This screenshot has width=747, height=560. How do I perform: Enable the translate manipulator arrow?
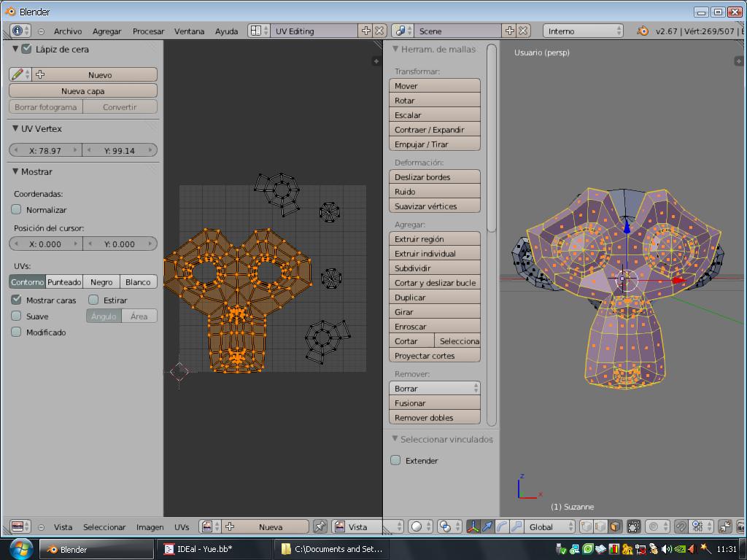click(487, 526)
